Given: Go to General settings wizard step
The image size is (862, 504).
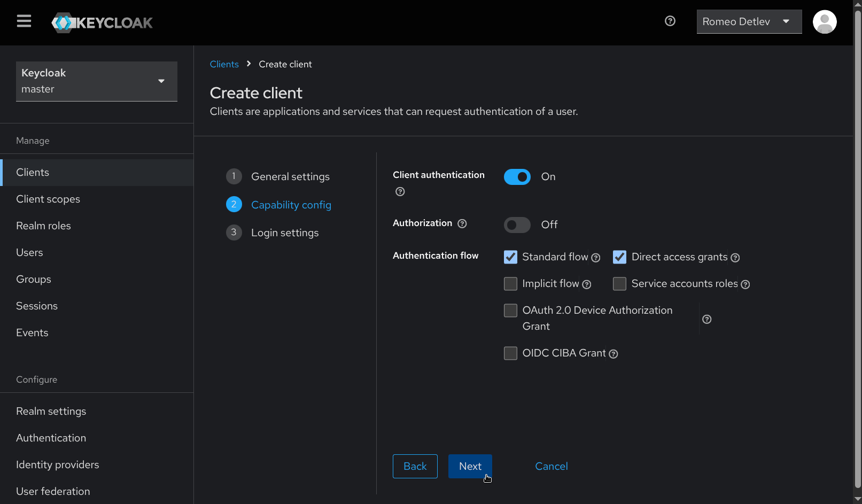Looking at the screenshot, I should click(x=278, y=176).
